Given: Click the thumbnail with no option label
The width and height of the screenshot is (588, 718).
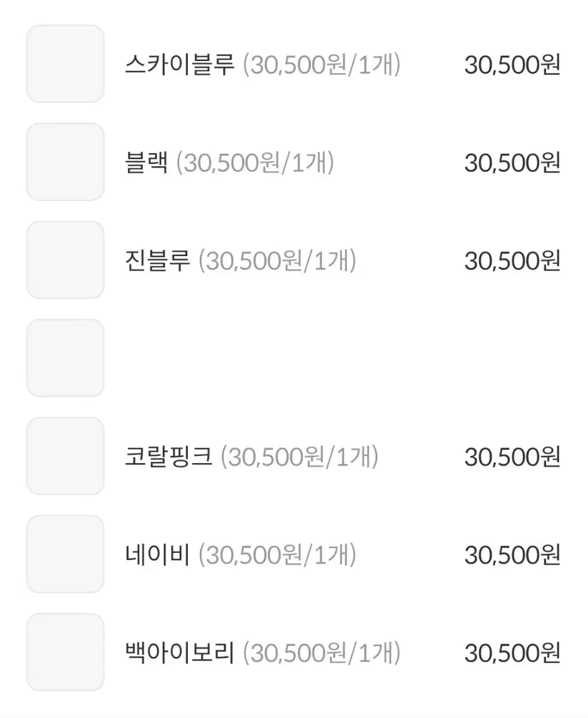Looking at the screenshot, I should click(x=65, y=358).
